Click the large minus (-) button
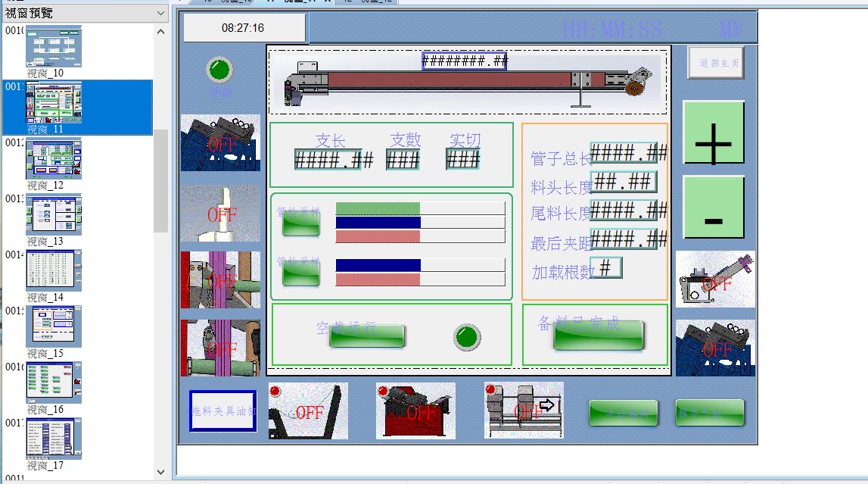The width and height of the screenshot is (868, 484). tap(714, 207)
